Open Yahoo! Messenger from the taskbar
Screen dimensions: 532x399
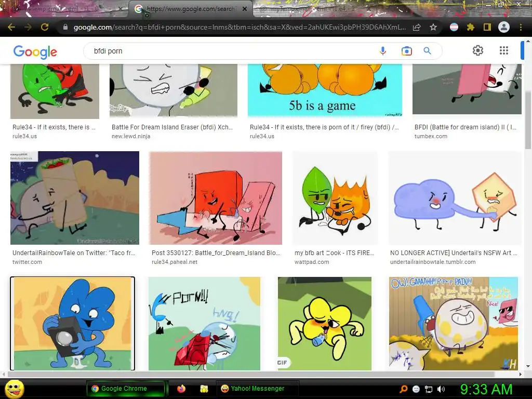tap(257, 389)
